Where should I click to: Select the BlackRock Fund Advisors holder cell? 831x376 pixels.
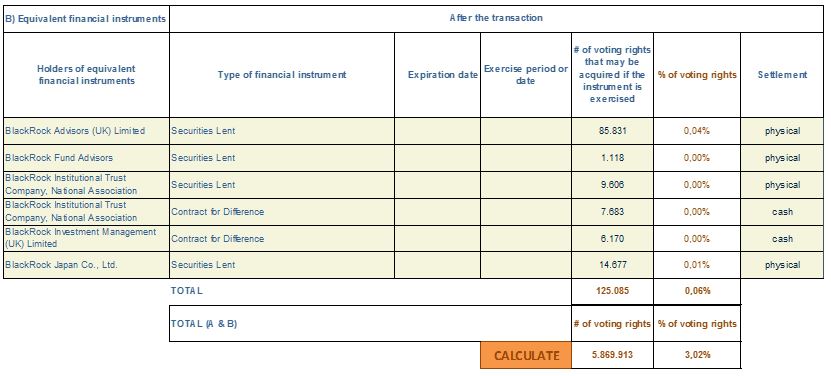click(86, 158)
